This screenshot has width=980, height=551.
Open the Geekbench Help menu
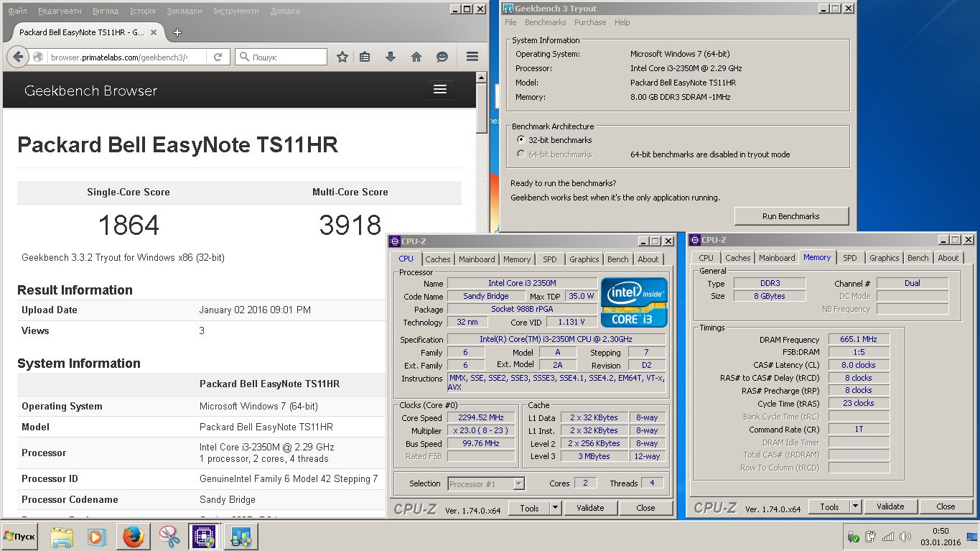622,22
